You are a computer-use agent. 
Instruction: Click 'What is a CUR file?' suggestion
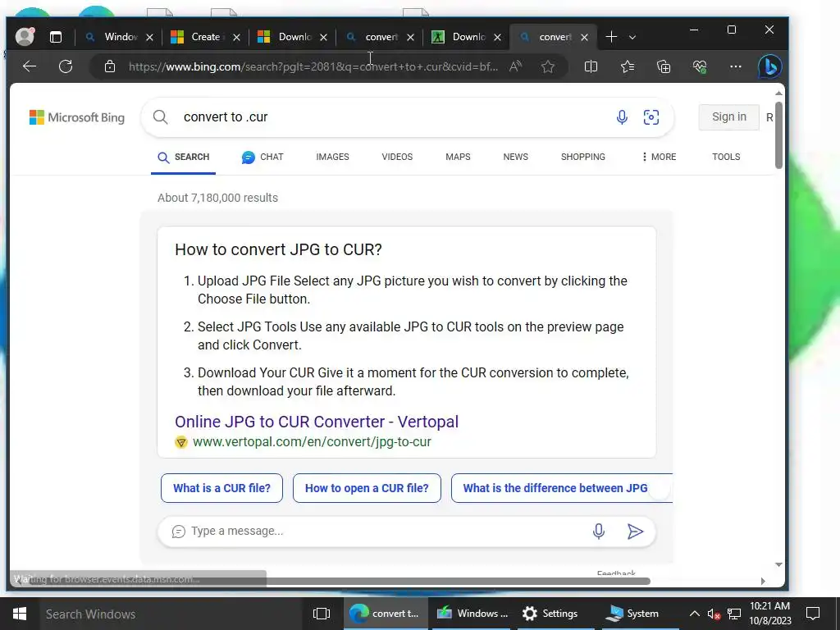(x=221, y=488)
